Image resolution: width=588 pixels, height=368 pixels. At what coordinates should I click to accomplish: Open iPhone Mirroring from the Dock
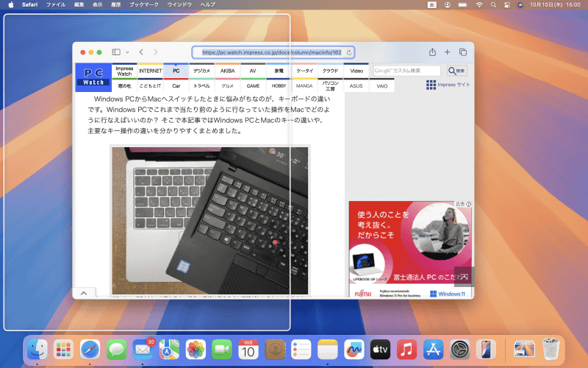point(486,350)
